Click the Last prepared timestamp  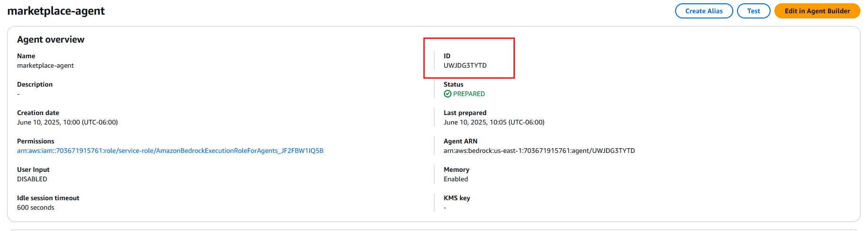pos(494,122)
